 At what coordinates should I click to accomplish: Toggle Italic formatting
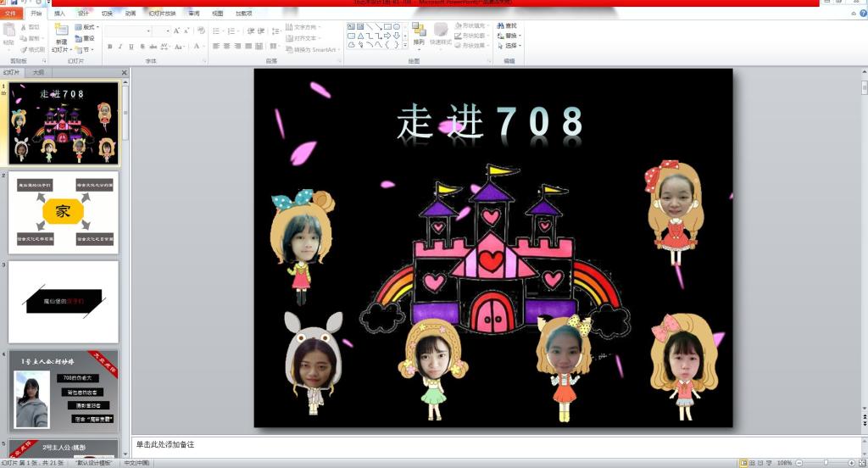tap(120, 47)
